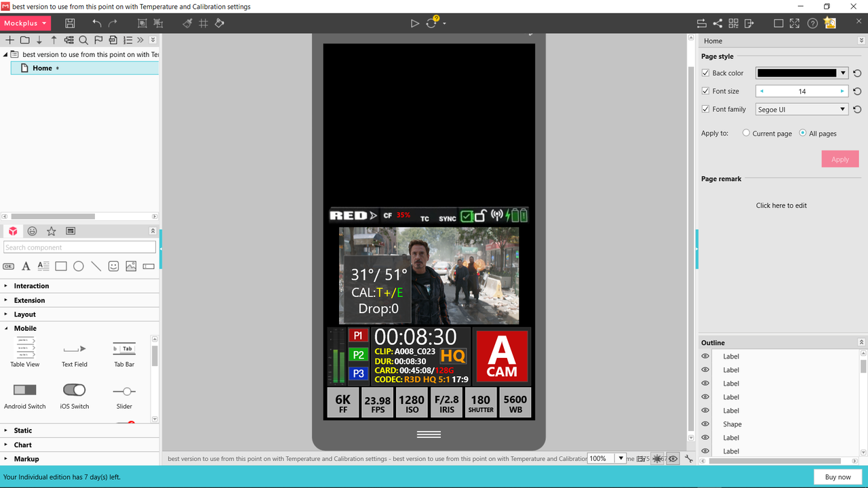Click the Buy now button
The width and height of the screenshot is (868, 488).
(x=837, y=477)
